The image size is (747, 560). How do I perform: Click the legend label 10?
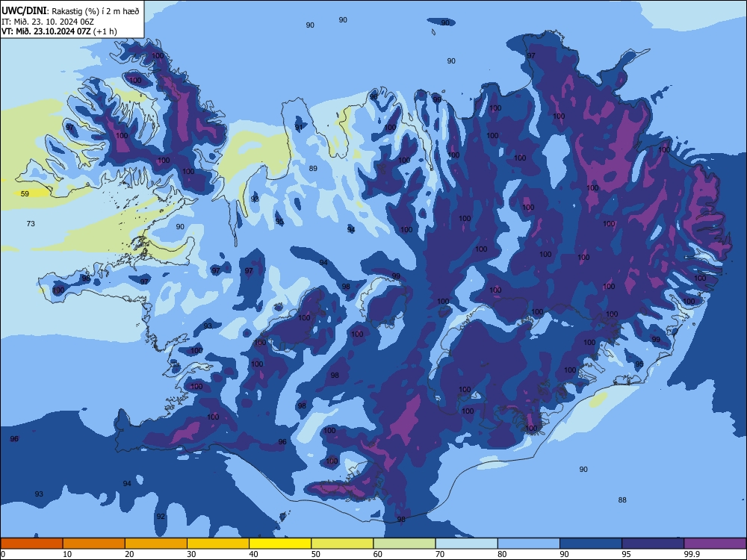[x=67, y=554]
